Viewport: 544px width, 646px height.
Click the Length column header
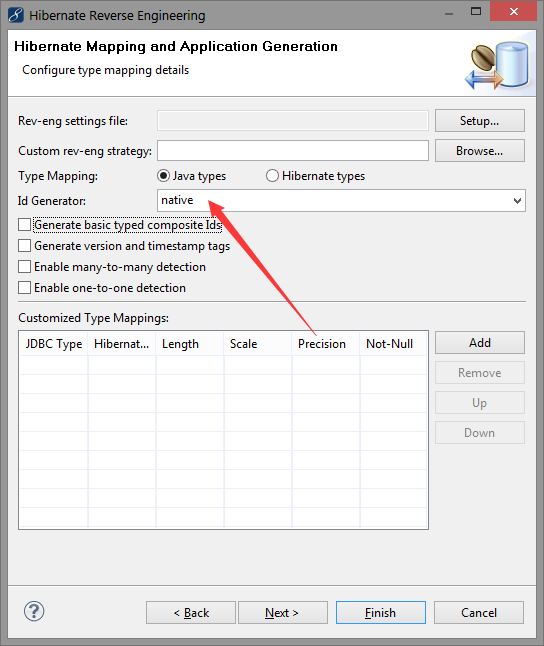(x=190, y=344)
